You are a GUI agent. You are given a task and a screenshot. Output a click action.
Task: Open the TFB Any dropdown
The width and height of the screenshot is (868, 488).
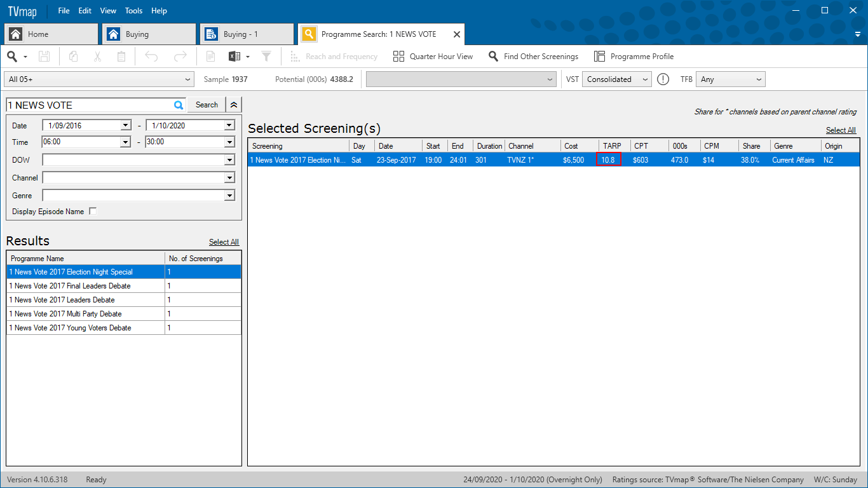tap(731, 79)
